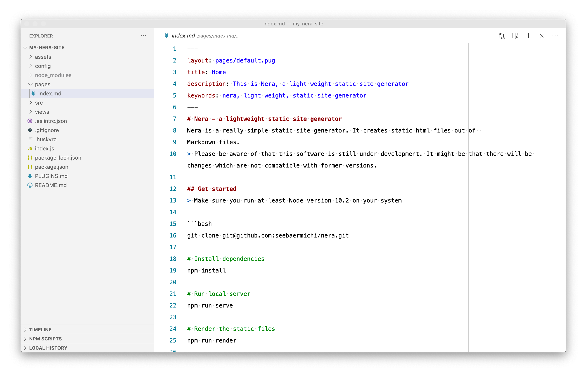Image resolution: width=588 pixels, height=375 pixels.
Task: Click the '# Render the static files' comment
Action: [x=231, y=329]
